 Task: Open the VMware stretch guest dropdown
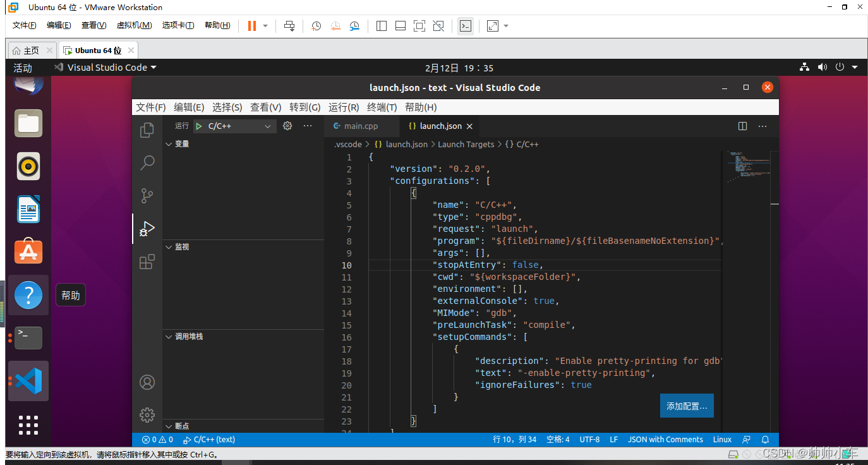point(506,26)
